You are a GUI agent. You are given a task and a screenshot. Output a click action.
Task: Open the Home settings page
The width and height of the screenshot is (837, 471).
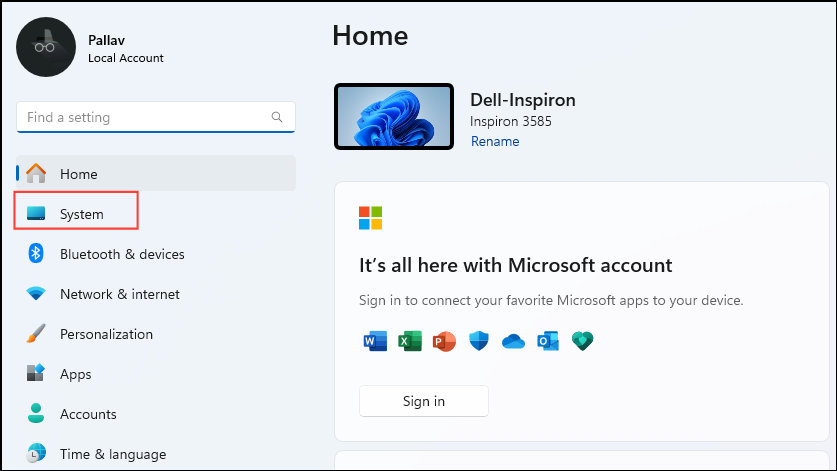[x=156, y=173]
